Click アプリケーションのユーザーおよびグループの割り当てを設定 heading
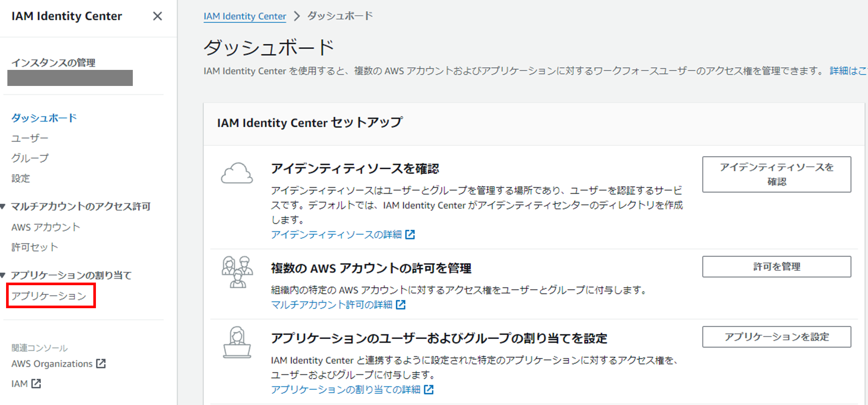Screen dimensions: 868x405 (x=439, y=338)
